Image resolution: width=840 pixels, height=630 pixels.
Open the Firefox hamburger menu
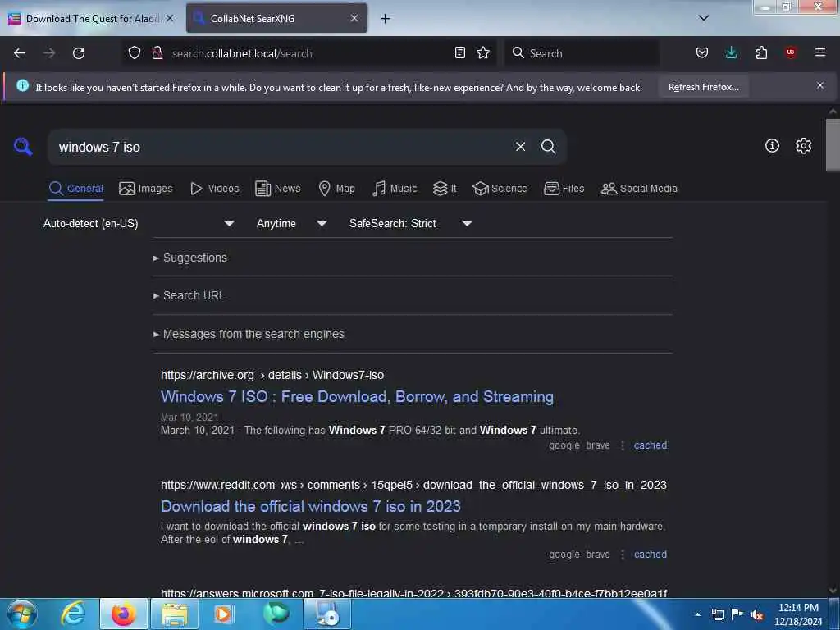click(x=820, y=52)
